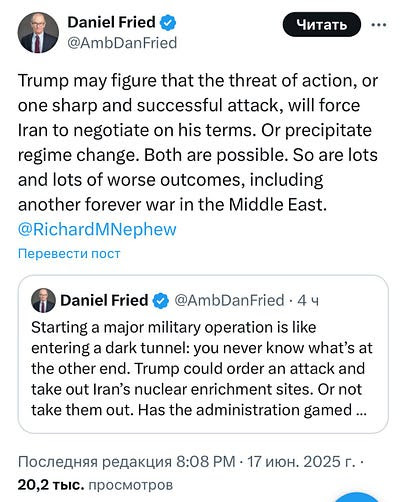Open the three-dot more options menu
The height and width of the screenshot is (502, 406).
(x=379, y=25)
